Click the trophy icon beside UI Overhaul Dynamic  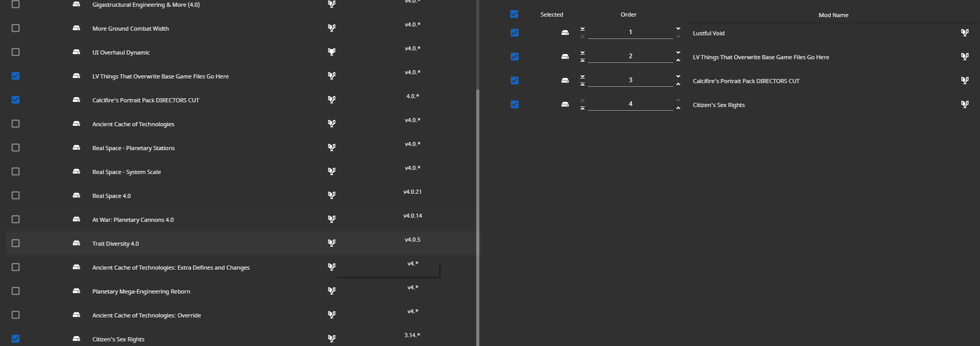click(332, 52)
